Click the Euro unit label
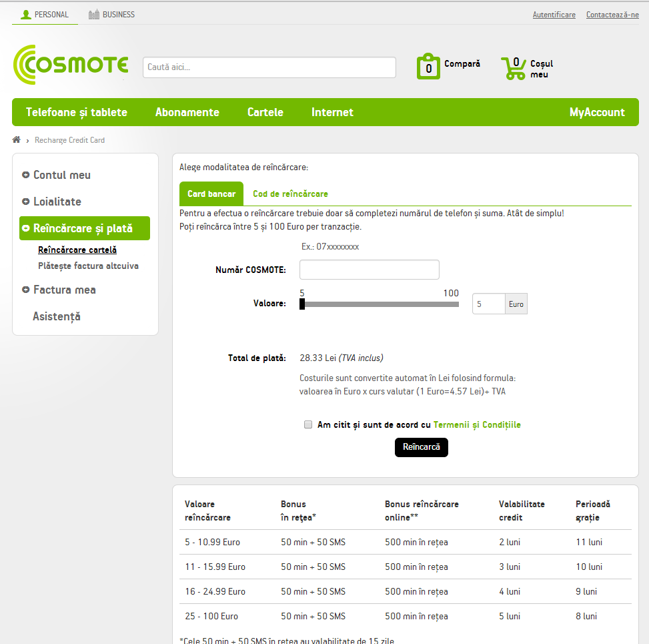Viewport: 649px width, 644px height. (516, 304)
